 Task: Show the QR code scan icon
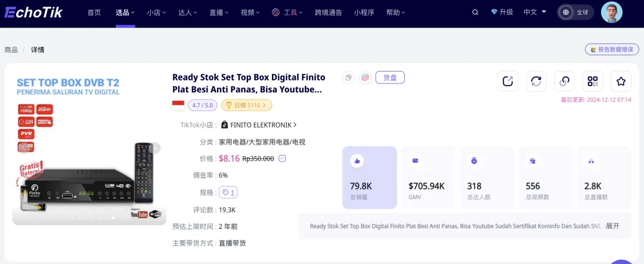point(592,82)
